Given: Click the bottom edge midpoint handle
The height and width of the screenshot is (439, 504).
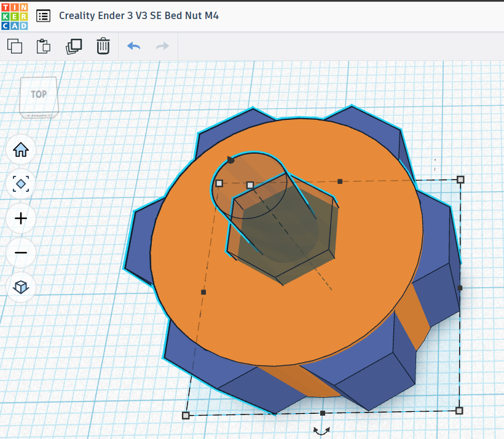Looking at the screenshot, I should point(323,413).
